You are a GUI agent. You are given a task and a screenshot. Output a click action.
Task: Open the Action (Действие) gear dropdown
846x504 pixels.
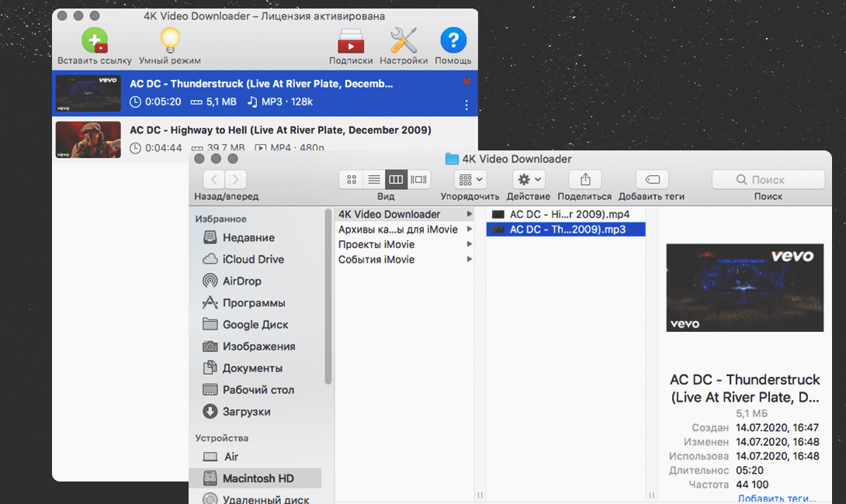click(529, 179)
